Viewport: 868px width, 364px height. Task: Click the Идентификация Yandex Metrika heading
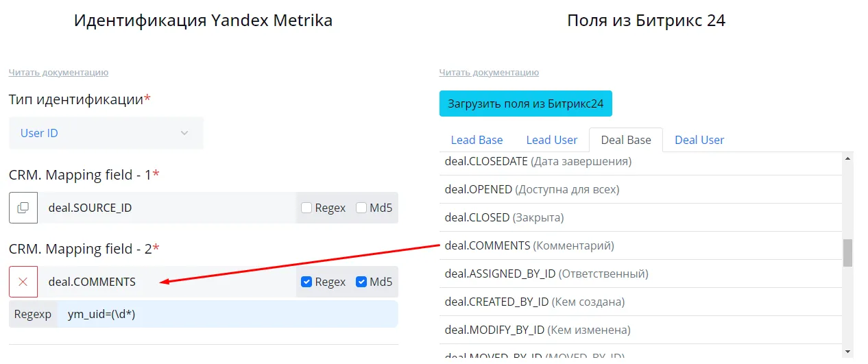203,21
